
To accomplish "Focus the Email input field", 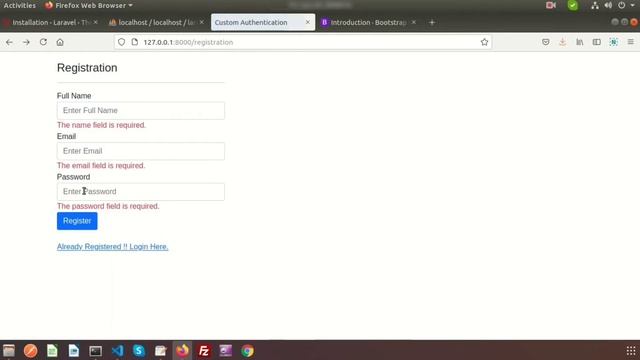I will point(141,151).
